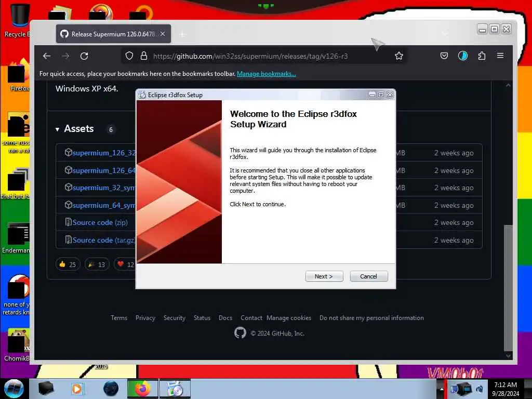The width and height of the screenshot is (532, 399).
Task: Download the supermium_126_32 asset
Action: coord(104,153)
